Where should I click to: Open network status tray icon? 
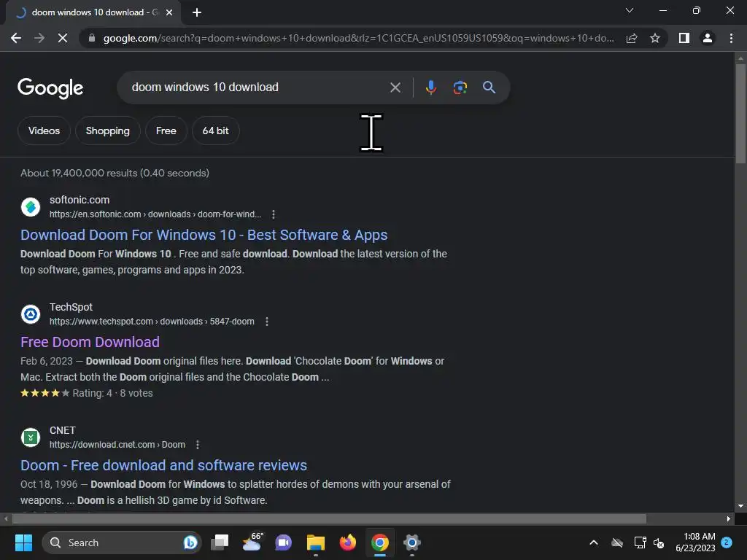640,542
